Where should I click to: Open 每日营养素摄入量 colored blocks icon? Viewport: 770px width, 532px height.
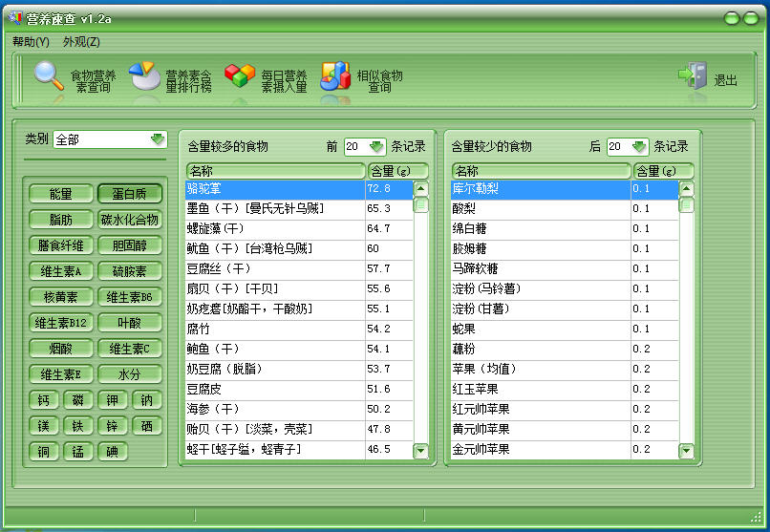click(x=240, y=76)
